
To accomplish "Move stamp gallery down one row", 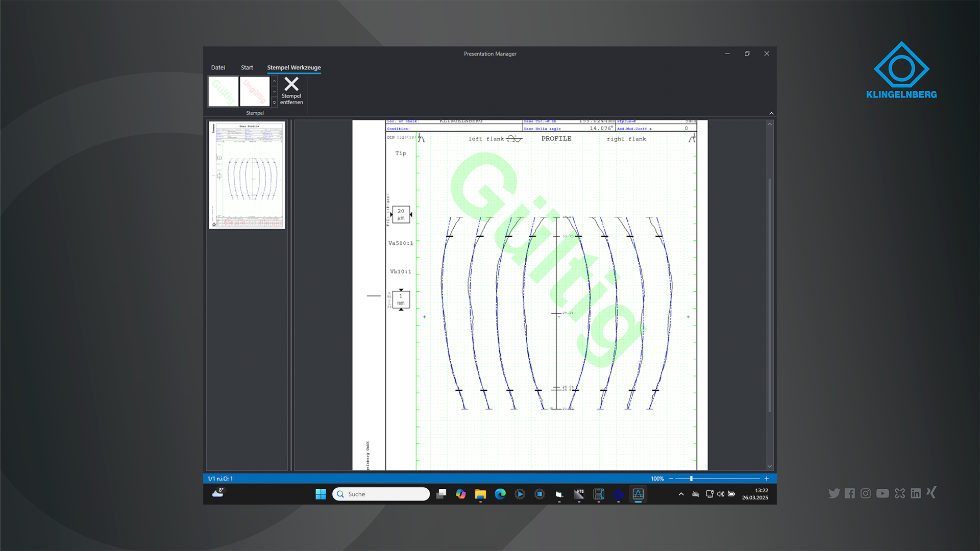I will [x=274, y=92].
